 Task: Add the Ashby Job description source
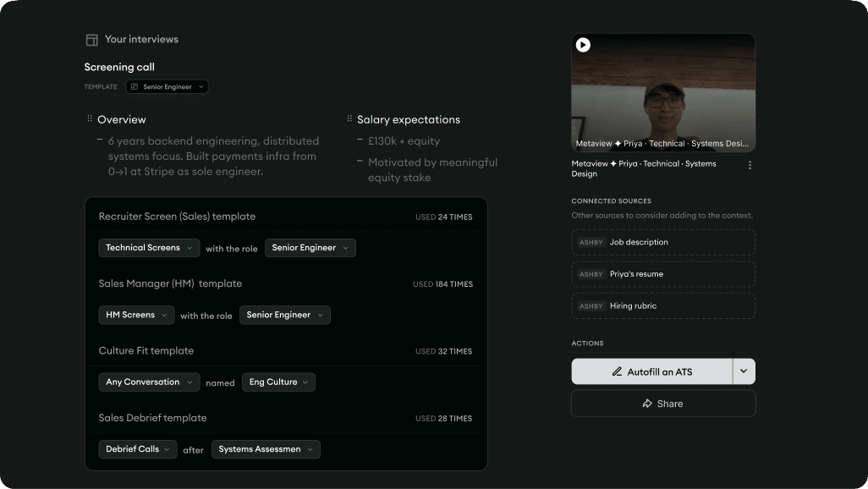(x=663, y=243)
